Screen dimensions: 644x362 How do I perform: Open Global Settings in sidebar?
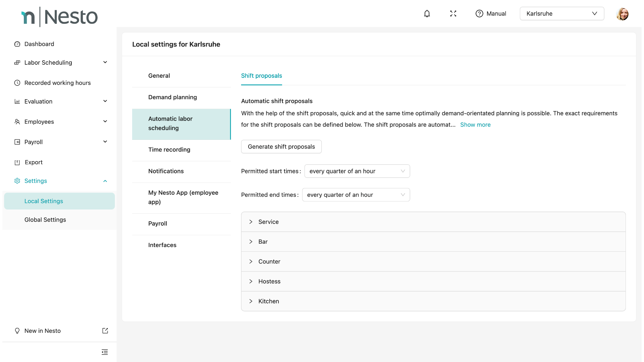[45, 220]
